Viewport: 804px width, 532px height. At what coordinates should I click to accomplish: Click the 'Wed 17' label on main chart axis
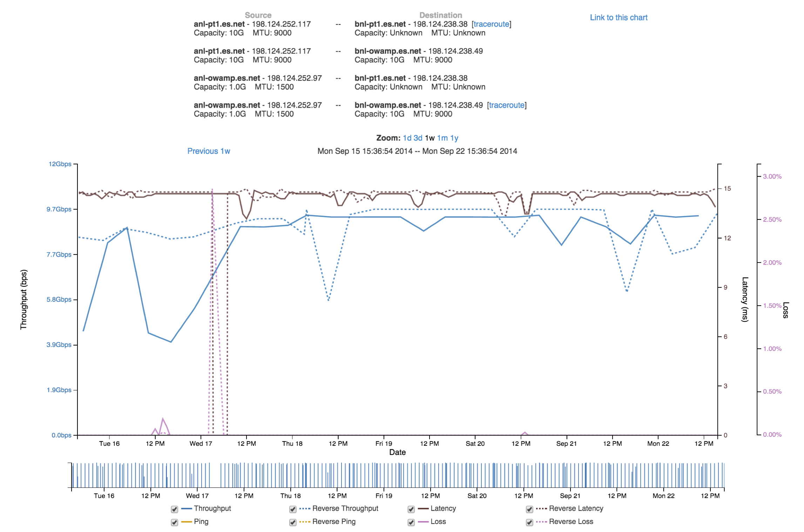201,444
